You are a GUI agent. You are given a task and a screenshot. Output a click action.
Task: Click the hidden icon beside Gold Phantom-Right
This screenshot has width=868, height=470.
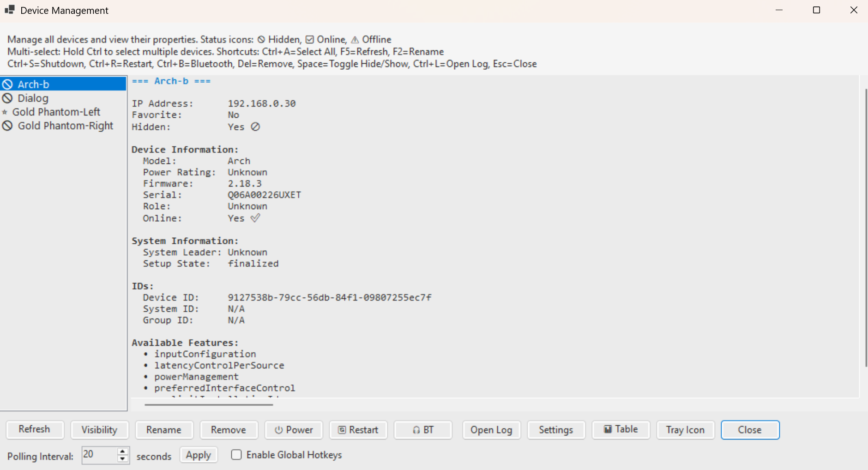coord(7,126)
